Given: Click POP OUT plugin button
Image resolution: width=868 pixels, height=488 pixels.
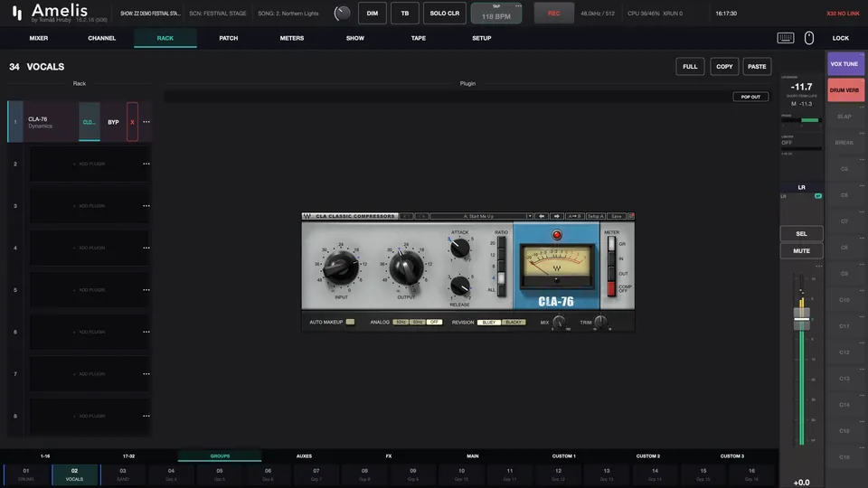Looking at the screenshot, I should click(750, 97).
